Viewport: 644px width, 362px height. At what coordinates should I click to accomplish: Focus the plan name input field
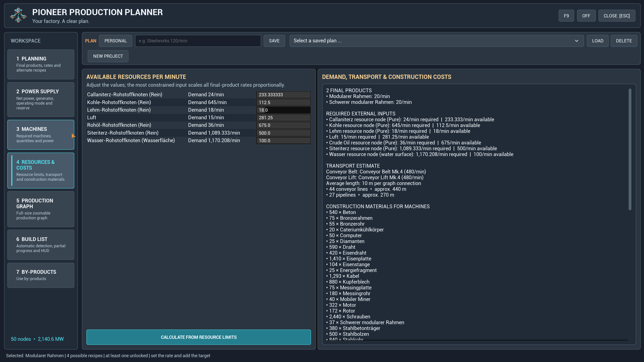click(x=198, y=41)
